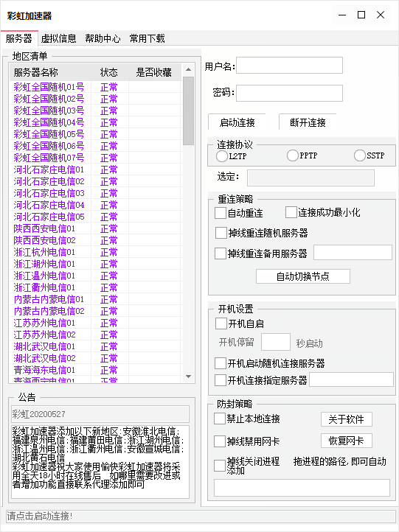Select server 湖北武汉电信02
Screen dimensions: 399x532
click(x=44, y=358)
